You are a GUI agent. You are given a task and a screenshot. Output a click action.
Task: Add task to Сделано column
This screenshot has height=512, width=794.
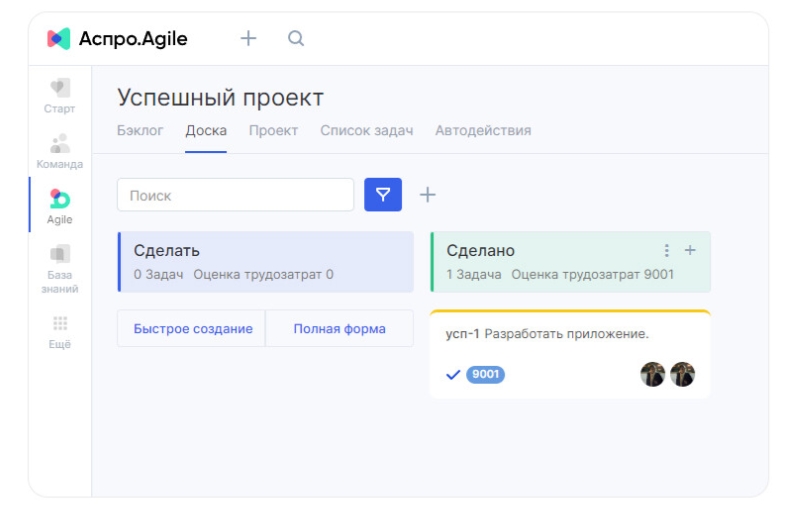[690, 251]
